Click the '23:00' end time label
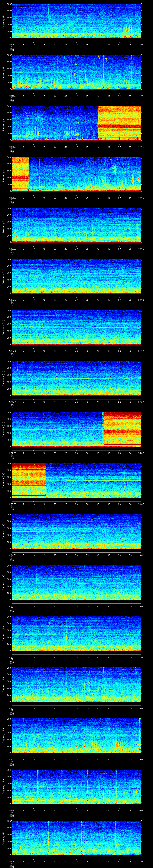This screenshot has height=868, width=153. pos(141,453)
